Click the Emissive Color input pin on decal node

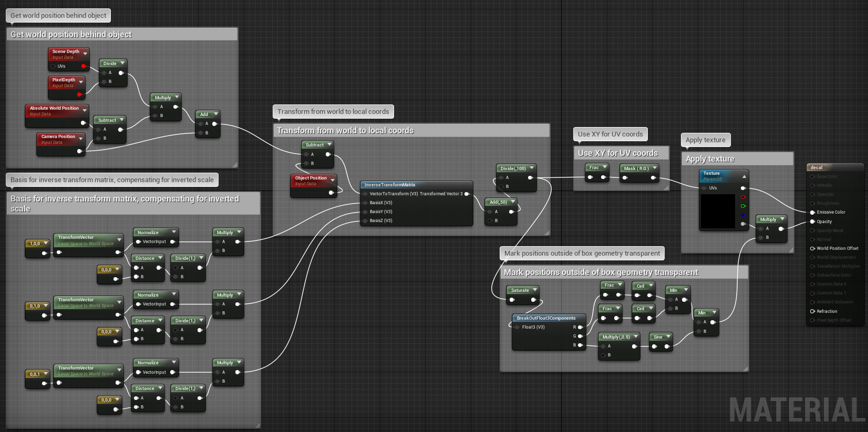[812, 212]
